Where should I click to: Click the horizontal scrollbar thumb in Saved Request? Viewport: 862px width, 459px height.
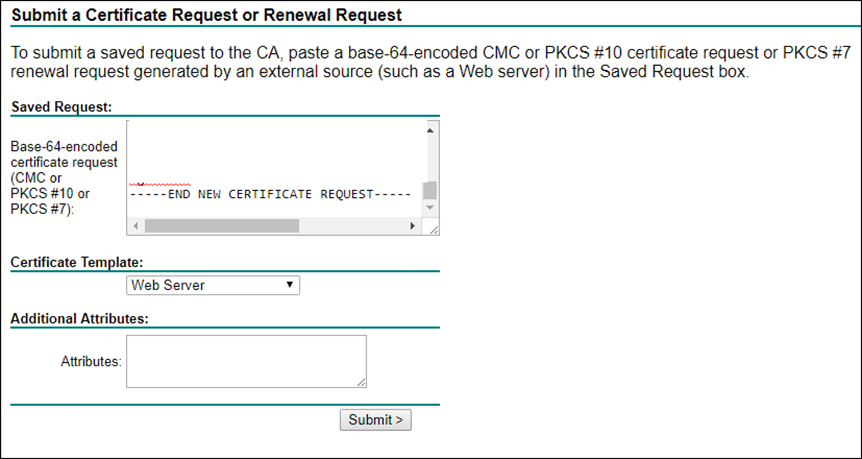tap(222, 226)
